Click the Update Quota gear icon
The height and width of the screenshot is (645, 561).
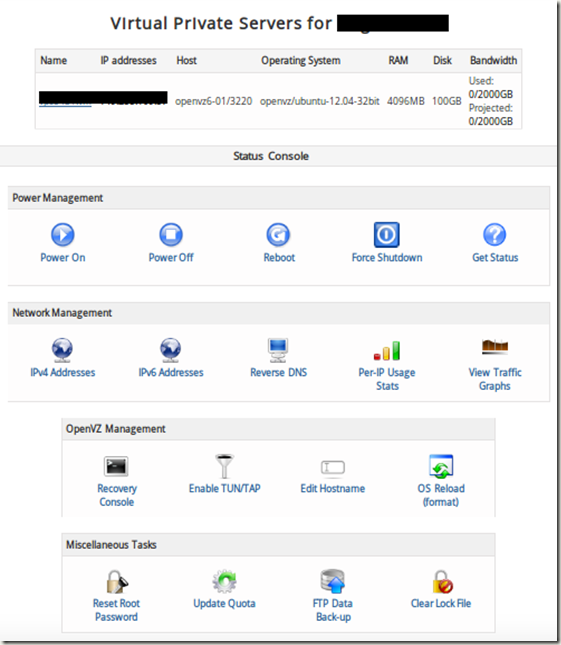coord(224,581)
